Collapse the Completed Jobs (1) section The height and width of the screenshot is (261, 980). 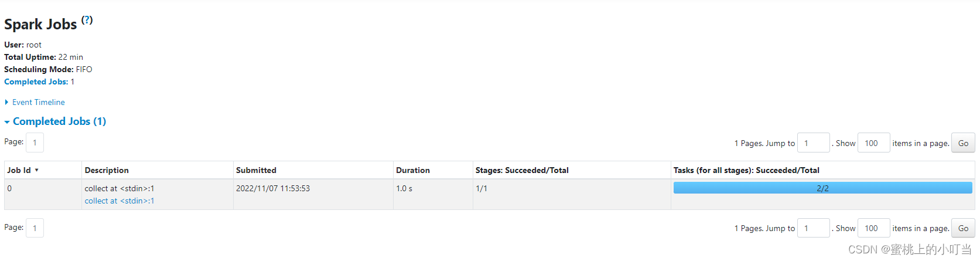pyautogui.click(x=59, y=121)
